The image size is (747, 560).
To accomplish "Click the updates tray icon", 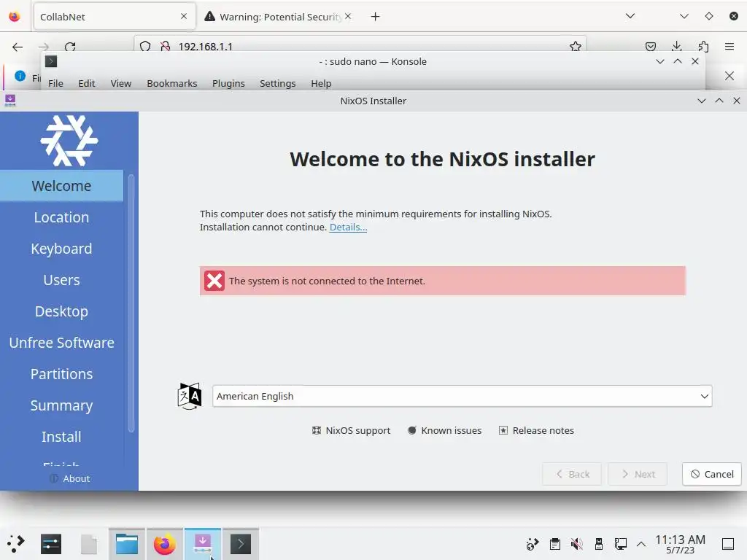I will tap(532, 544).
